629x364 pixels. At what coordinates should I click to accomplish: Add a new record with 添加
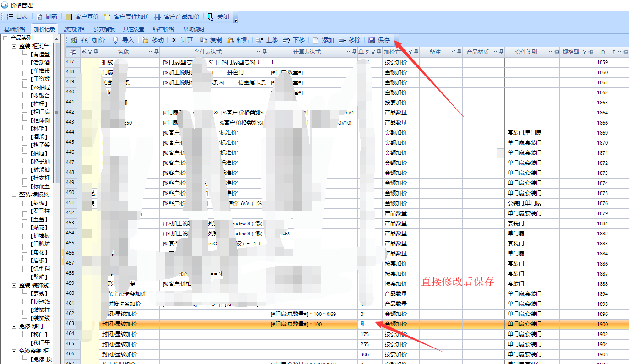tap(316, 40)
